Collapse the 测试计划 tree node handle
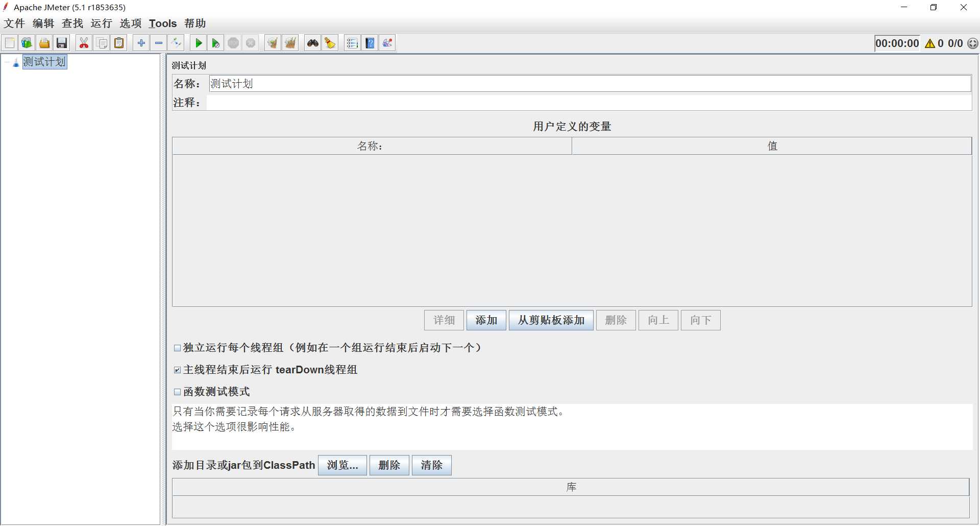Image resolution: width=980 pixels, height=526 pixels. (7, 62)
